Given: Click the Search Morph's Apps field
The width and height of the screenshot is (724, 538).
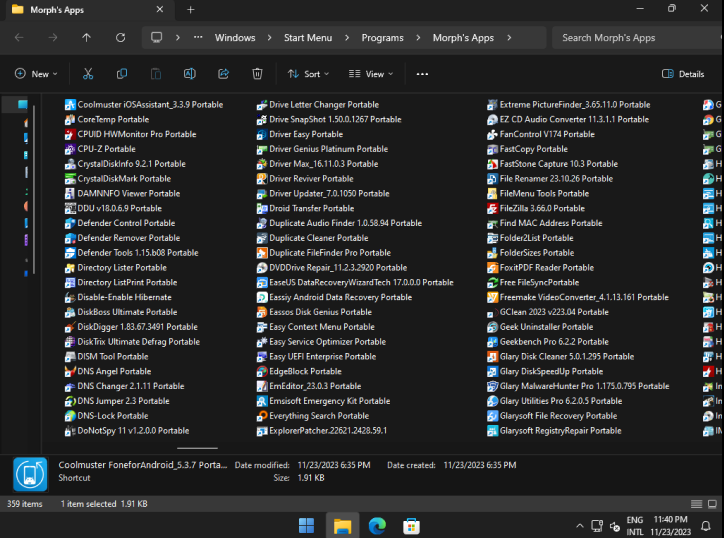Looking at the screenshot, I should 637,37.
